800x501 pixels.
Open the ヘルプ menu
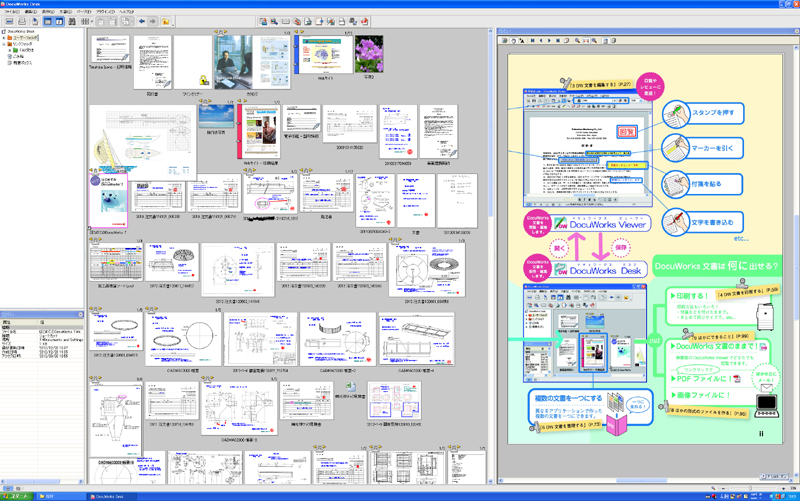(127, 11)
